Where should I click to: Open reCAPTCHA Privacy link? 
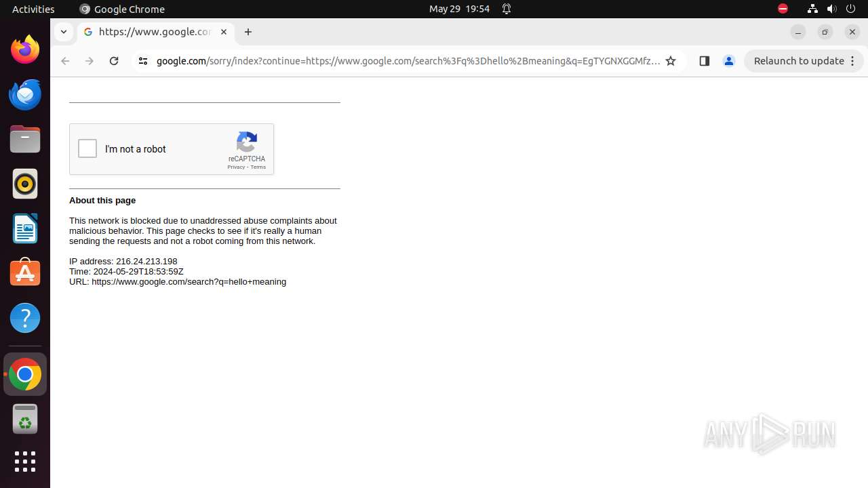pyautogui.click(x=236, y=167)
